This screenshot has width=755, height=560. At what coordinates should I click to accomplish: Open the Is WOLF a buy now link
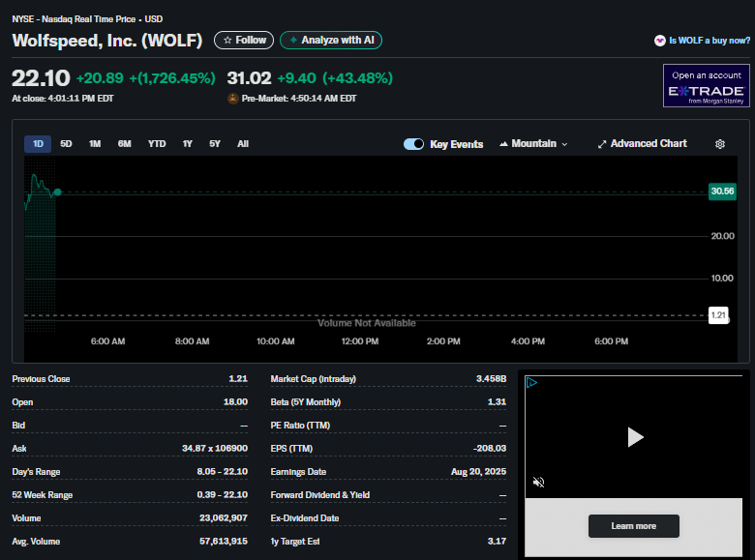click(710, 41)
